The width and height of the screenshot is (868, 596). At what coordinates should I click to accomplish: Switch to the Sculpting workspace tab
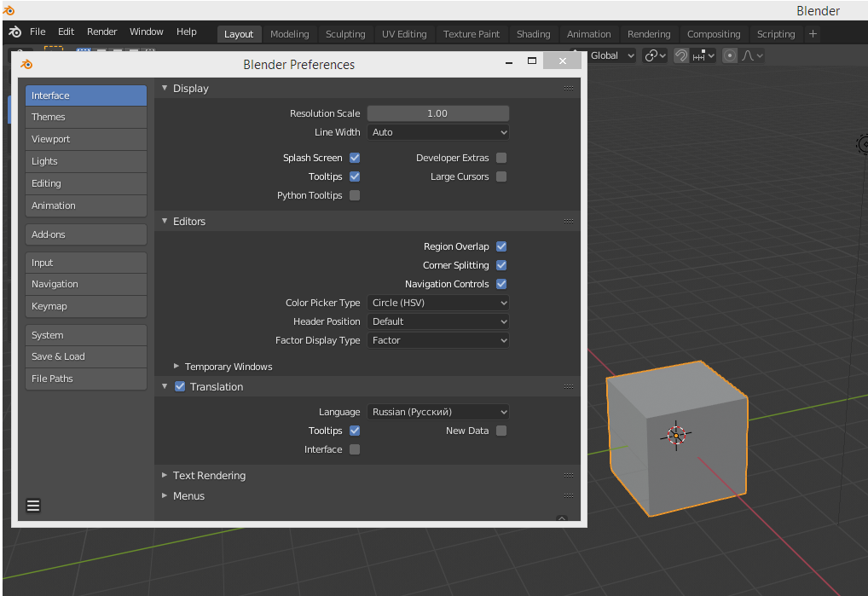coord(345,34)
